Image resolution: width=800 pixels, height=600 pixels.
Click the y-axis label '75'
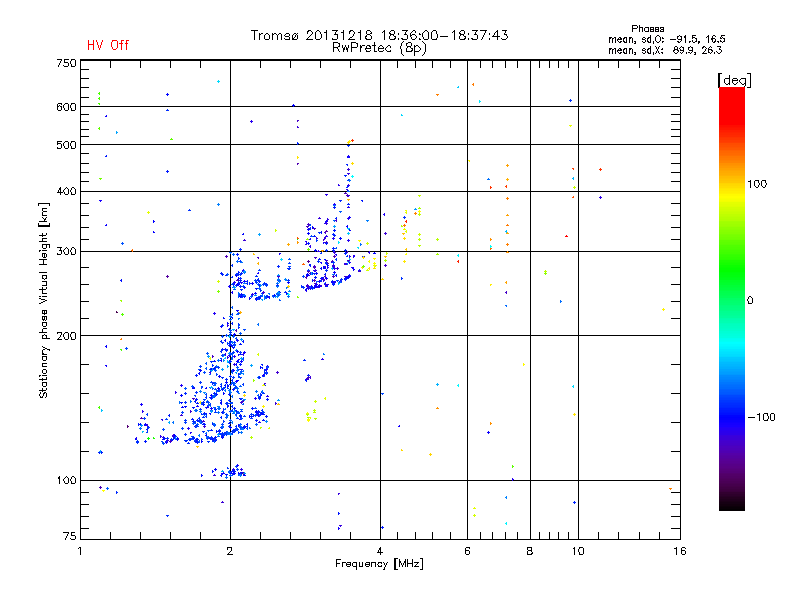point(70,536)
